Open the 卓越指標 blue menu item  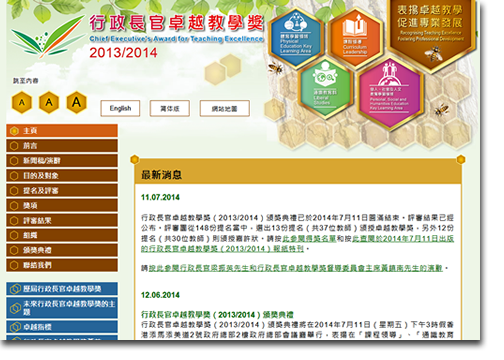tap(62, 327)
